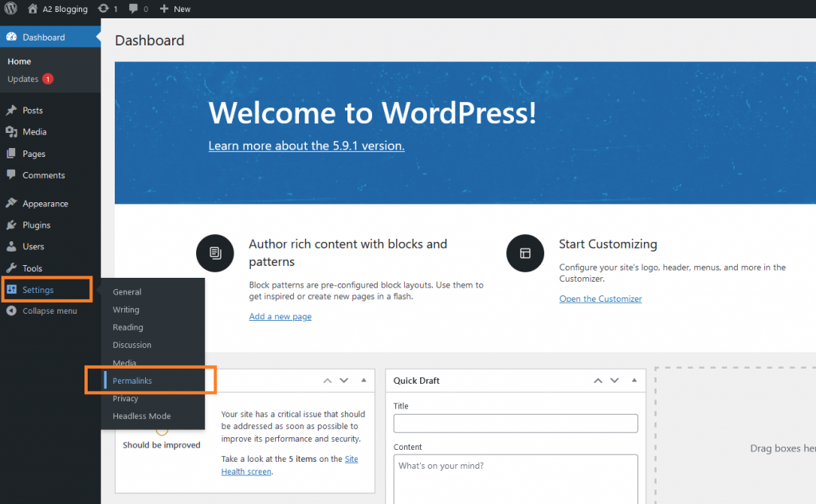Open Posts menu label
Screen dimensions: 816x504
tap(33, 110)
